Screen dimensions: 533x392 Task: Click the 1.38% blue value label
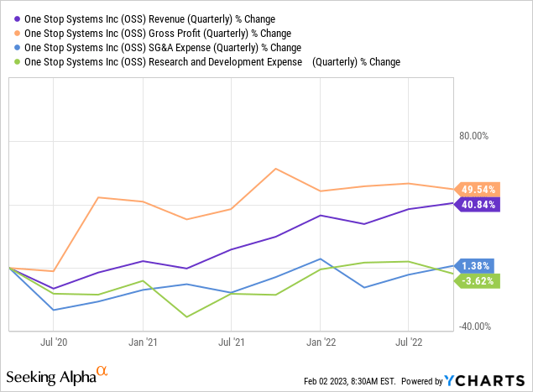(x=474, y=265)
